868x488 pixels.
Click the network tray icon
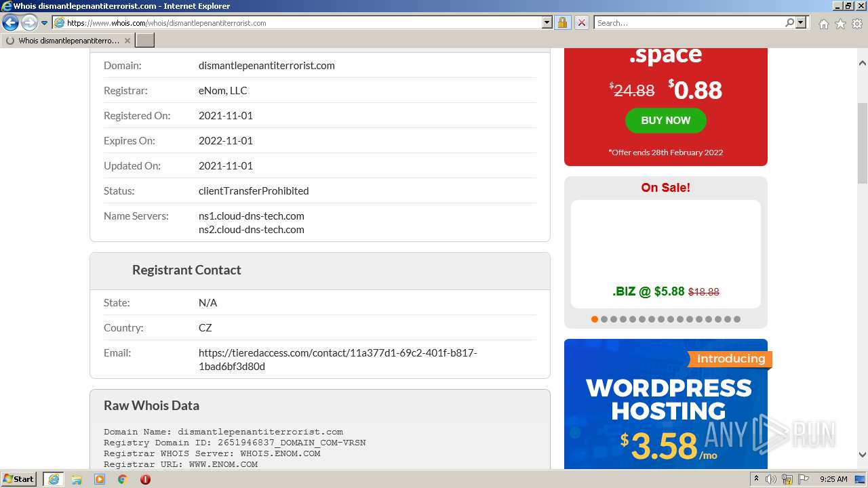tap(787, 479)
